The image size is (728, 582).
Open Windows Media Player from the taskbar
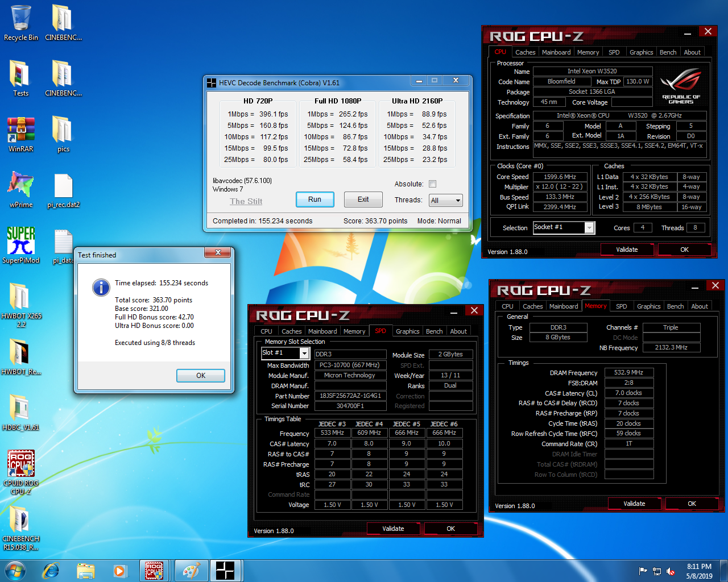click(119, 571)
